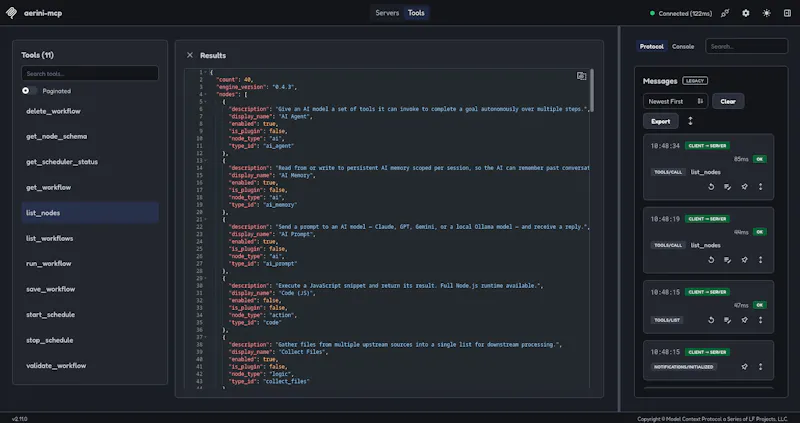Open the disconnect/connection plug icon
800x423 pixels.
(x=724, y=13)
